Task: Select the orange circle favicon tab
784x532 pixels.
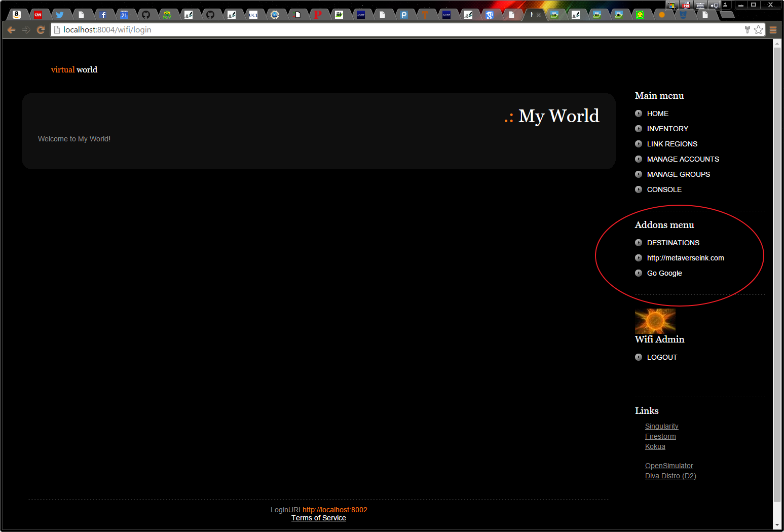Action: pos(661,15)
